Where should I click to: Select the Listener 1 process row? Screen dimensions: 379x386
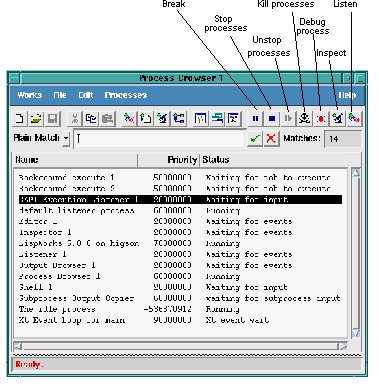[180, 255]
